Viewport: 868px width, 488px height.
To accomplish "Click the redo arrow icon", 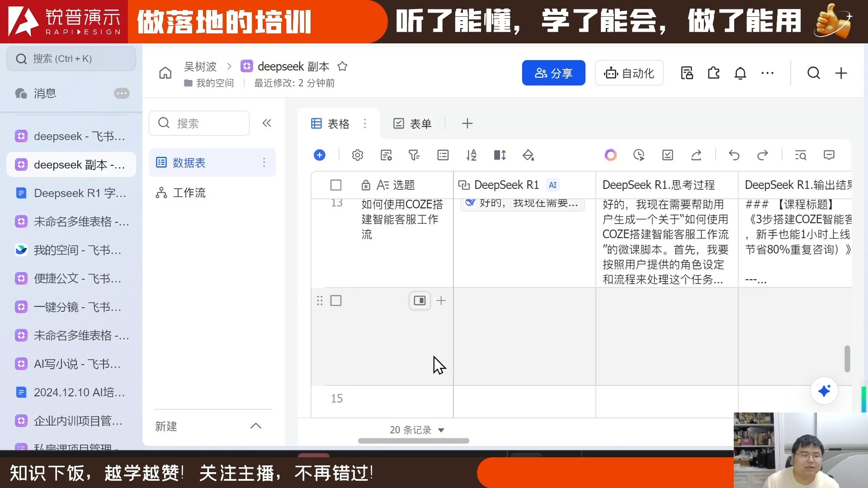I will [x=763, y=155].
